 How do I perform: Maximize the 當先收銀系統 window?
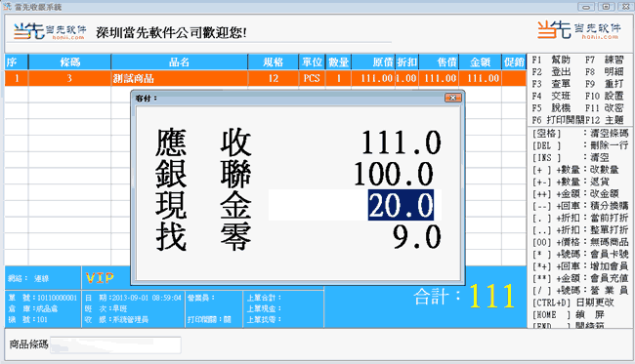606,7
